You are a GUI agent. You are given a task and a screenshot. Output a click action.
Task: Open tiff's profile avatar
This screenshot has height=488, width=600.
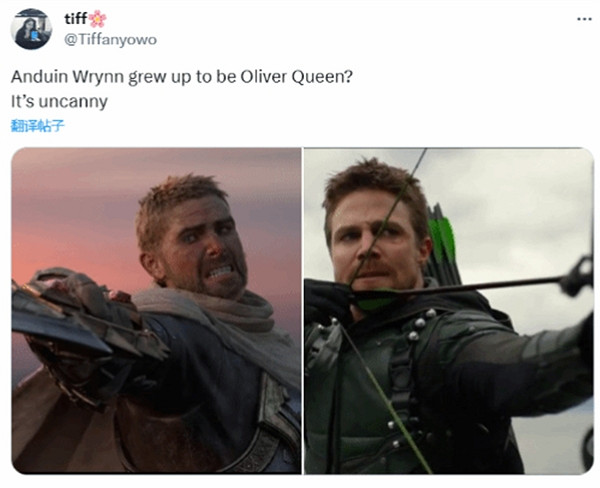point(31,29)
